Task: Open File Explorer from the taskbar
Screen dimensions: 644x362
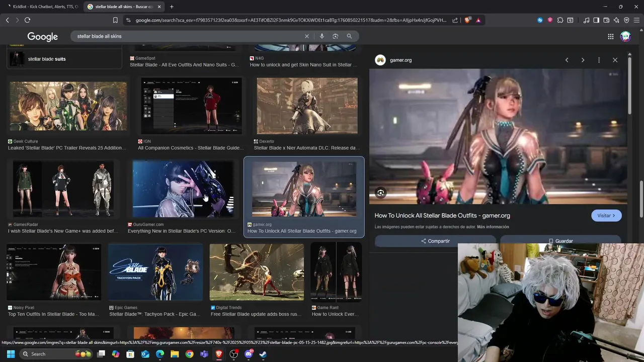Action: (175, 354)
